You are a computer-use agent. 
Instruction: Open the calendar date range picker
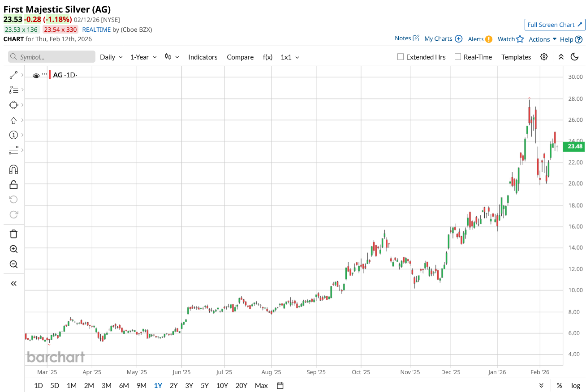coord(280,385)
